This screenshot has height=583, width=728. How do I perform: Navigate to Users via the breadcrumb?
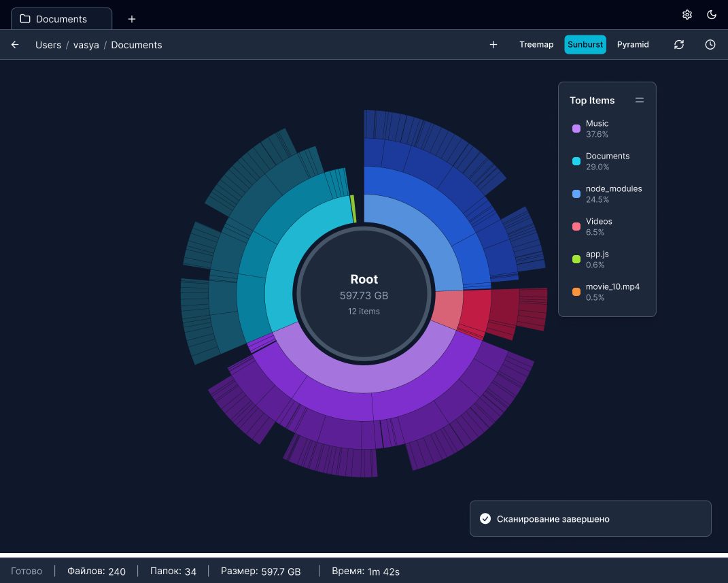click(48, 45)
